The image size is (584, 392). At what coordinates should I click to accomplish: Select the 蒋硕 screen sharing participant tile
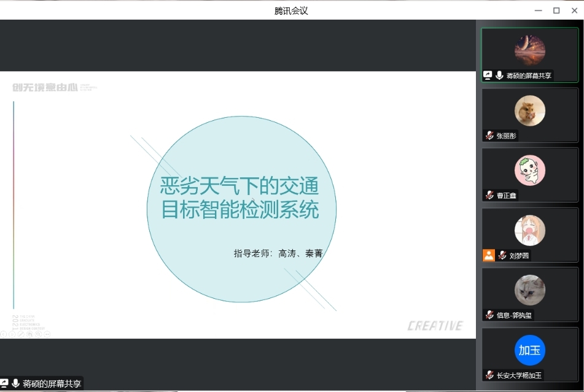point(529,55)
